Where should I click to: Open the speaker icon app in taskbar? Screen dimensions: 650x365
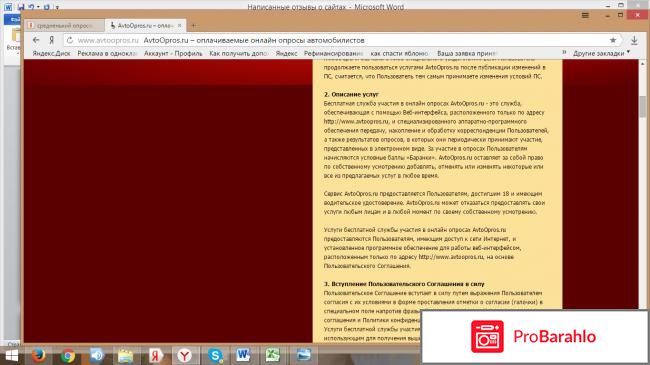pyautogui.click(x=97, y=355)
